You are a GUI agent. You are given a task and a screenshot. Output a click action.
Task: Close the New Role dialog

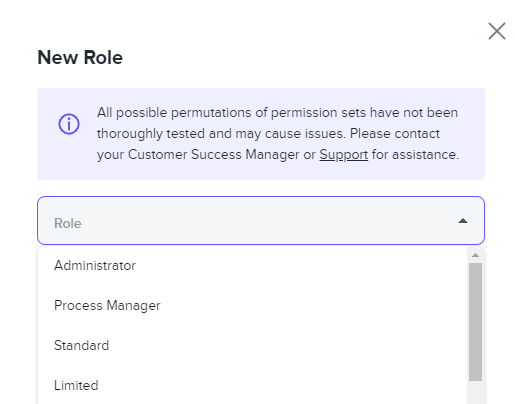(x=497, y=31)
